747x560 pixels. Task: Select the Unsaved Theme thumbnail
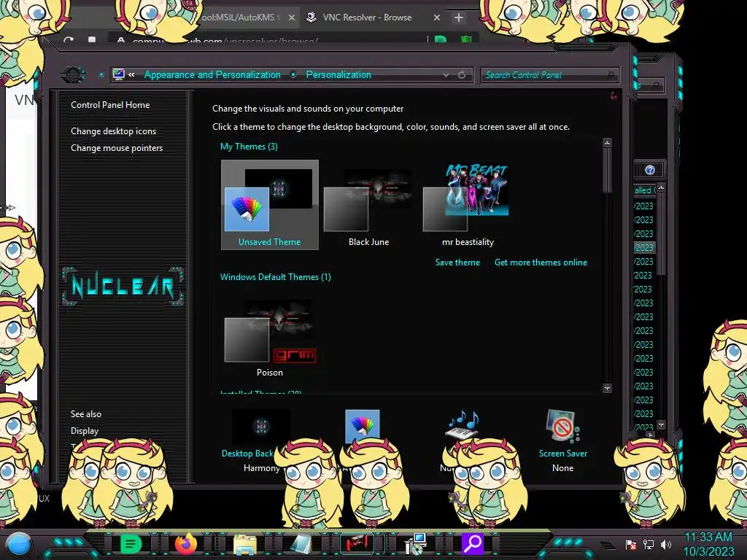[x=270, y=205]
